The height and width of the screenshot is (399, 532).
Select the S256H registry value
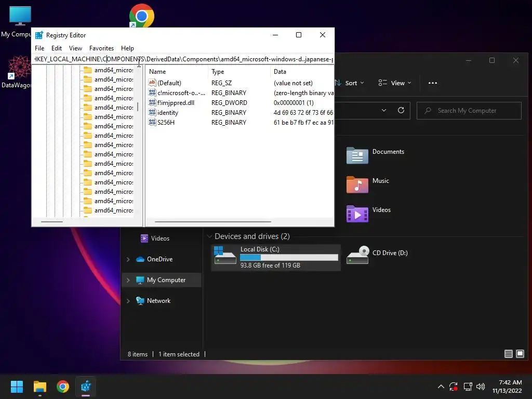pyautogui.click(x=166, y=122)
